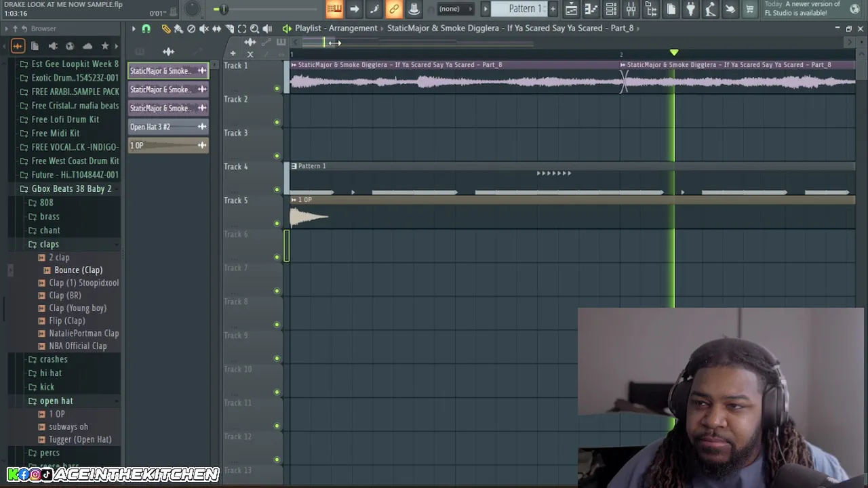Viewport: 868px width, 488px height.
Task: Show audio clips in the picker panel
Action: pos(168,52)
